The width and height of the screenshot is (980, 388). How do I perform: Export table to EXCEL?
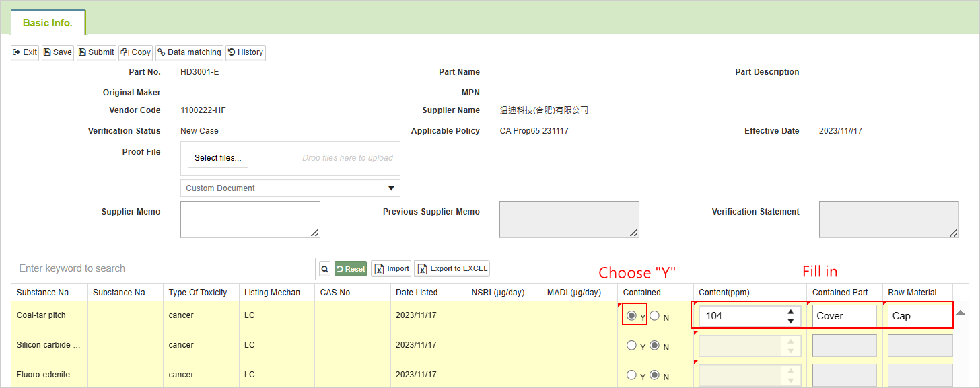[x=452, y=269]
